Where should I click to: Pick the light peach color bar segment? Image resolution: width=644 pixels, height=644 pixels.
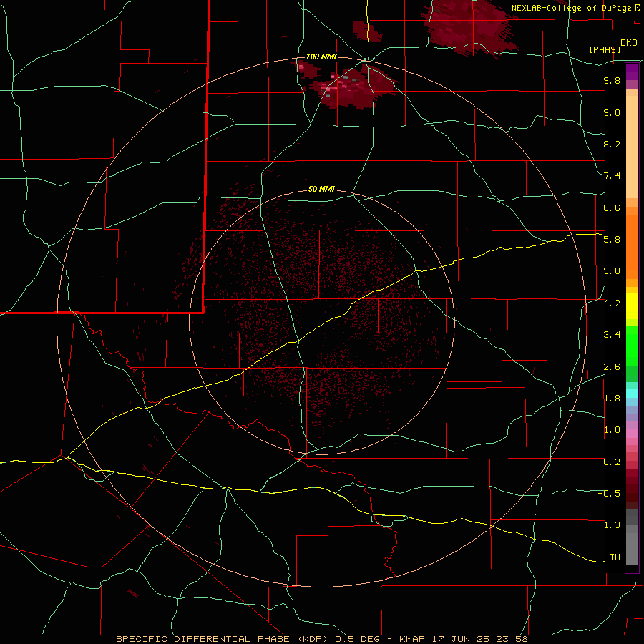point(632,148)
